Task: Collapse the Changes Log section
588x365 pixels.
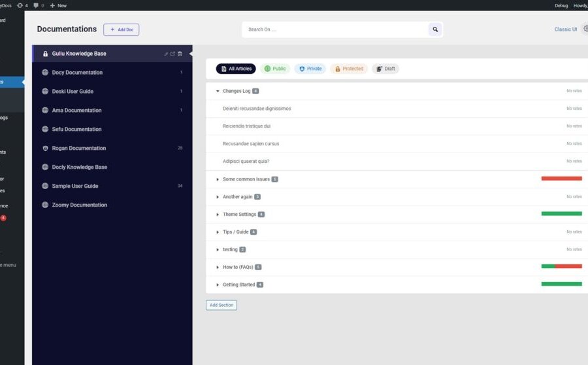Action: click(x=218, y=91)
